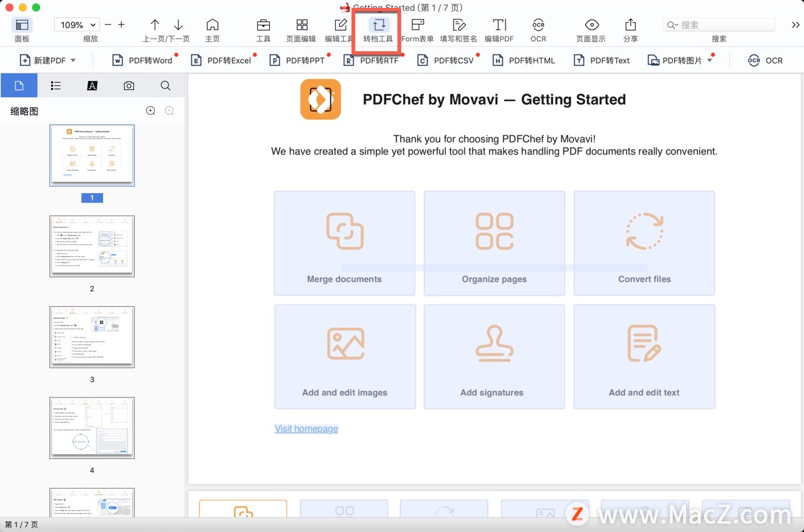Increase zoom with the plus button
This screenshot has width=804, height=532.
[x=121, y=25]
